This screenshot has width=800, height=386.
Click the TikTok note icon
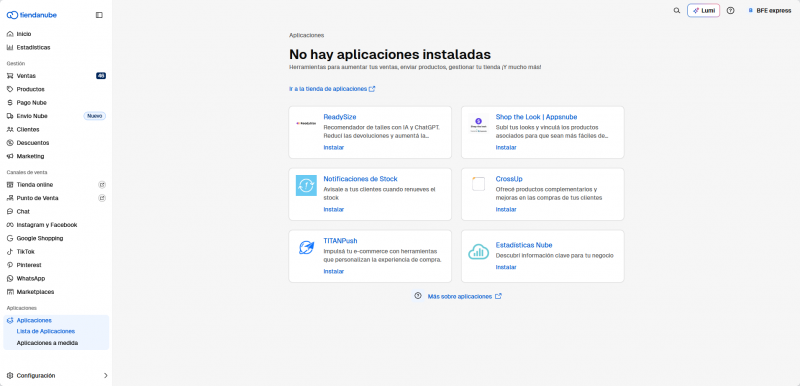[x=10, y=252]
